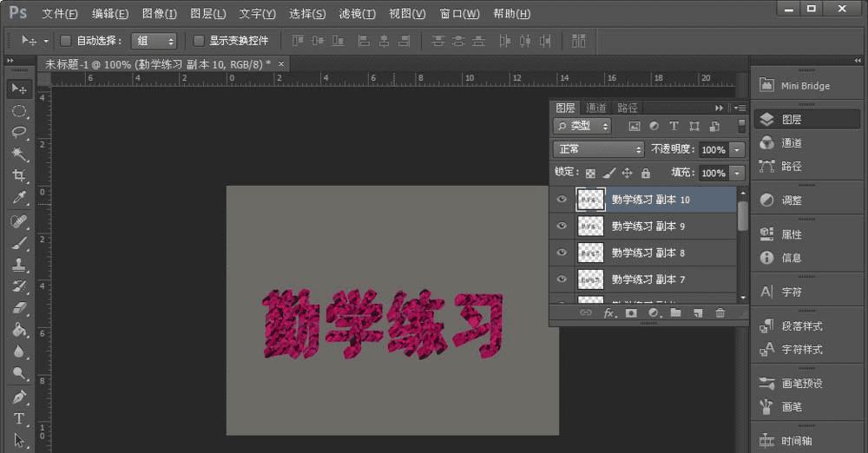Open the 窗口(W) menu
Screen dimensions: 868x453
pos(459,13)
